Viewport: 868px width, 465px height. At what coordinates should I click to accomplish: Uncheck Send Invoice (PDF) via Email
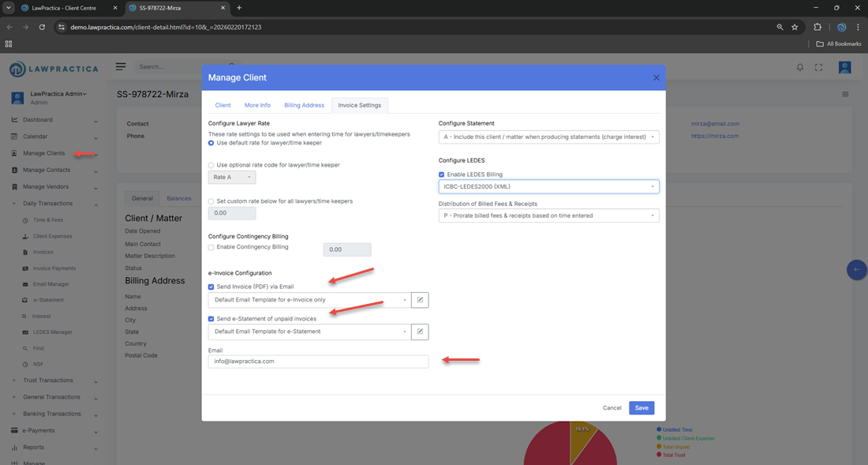pos(211,287)
